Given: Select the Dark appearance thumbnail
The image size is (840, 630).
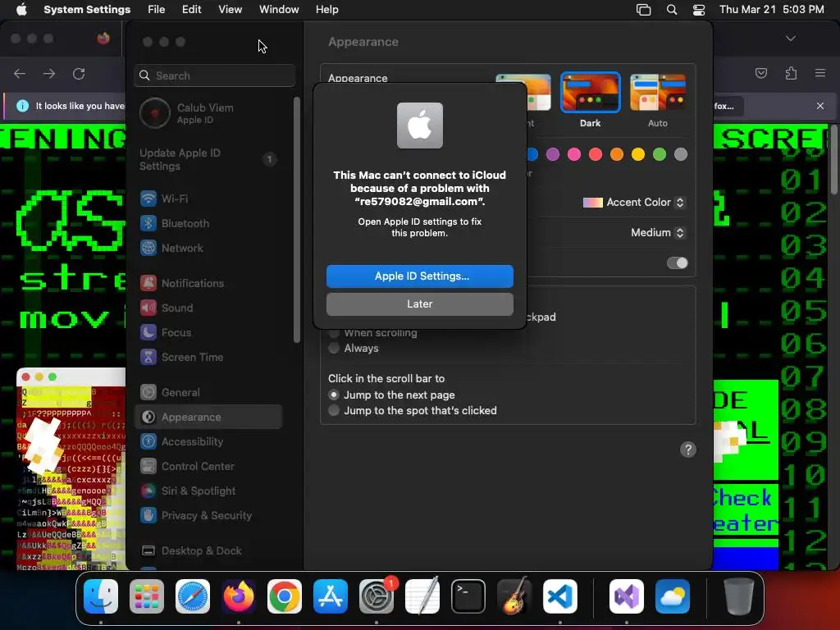Looking at the screenshot, I should tap(590, 92).
